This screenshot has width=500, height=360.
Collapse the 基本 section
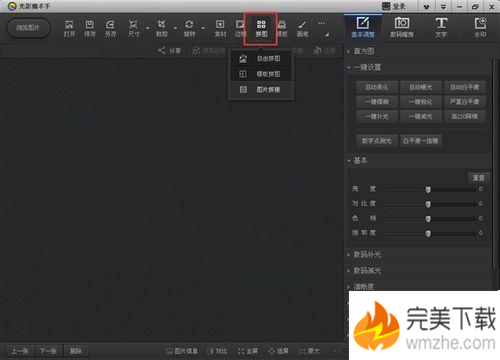click(357, 161)
